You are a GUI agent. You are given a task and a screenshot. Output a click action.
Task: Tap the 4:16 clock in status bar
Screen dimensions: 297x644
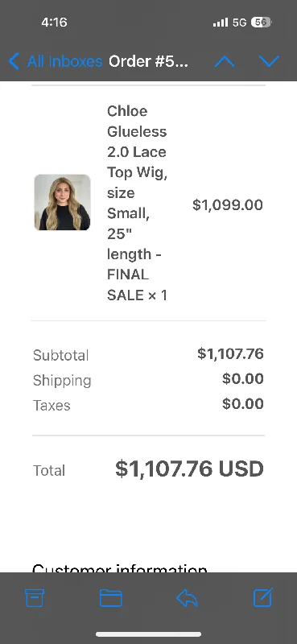pos(54,23)
